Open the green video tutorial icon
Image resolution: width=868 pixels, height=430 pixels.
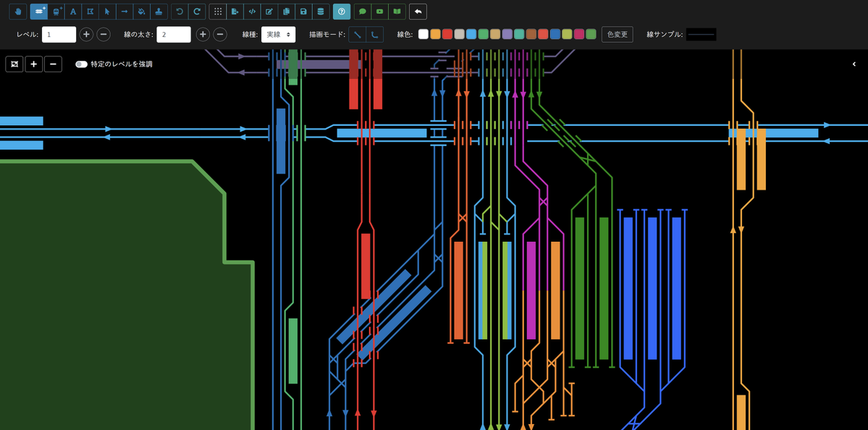pyautogui.click(x=380, y=12)
